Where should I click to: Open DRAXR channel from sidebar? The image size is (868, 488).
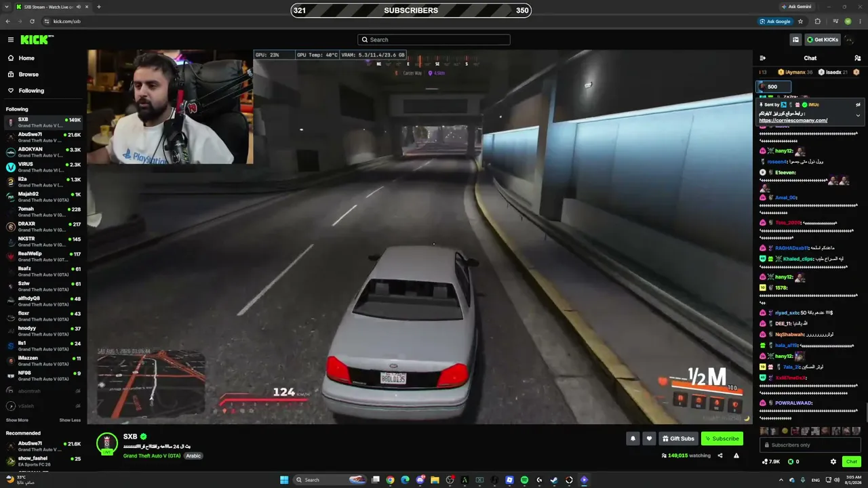tap(43, 227)
